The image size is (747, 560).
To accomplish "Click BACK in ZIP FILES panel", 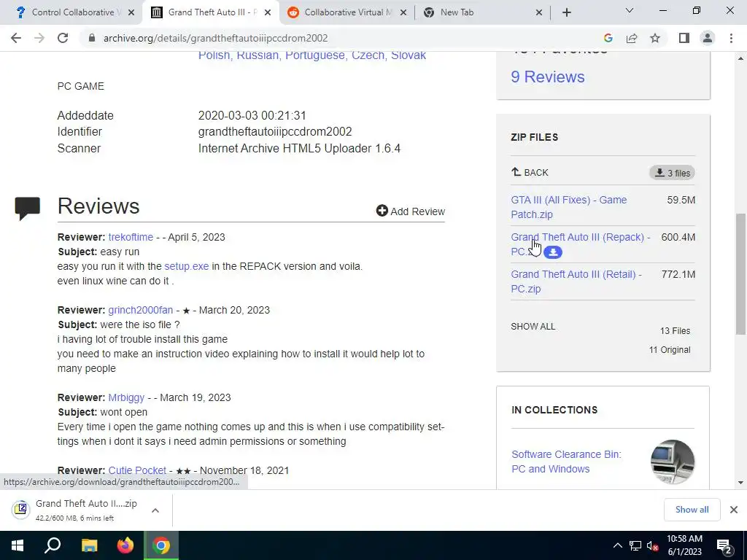I will 530,172.
